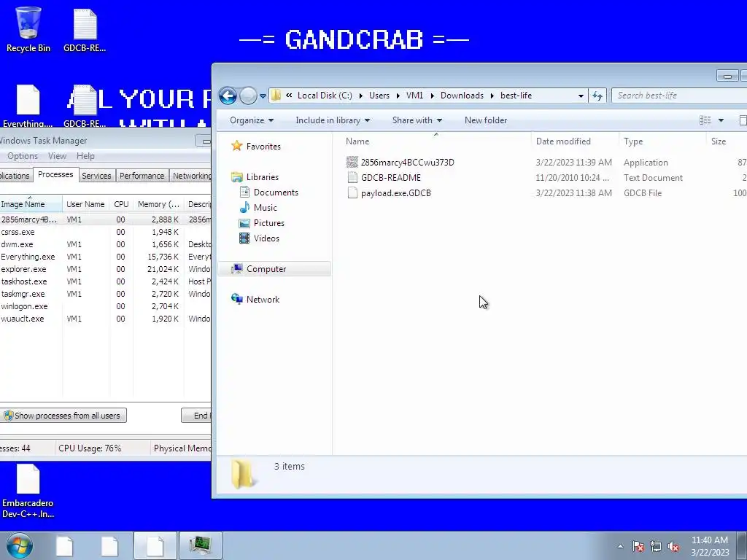Select the GDCB-README text document
This screenshot has height=560, width=747.
click(384, 178)
